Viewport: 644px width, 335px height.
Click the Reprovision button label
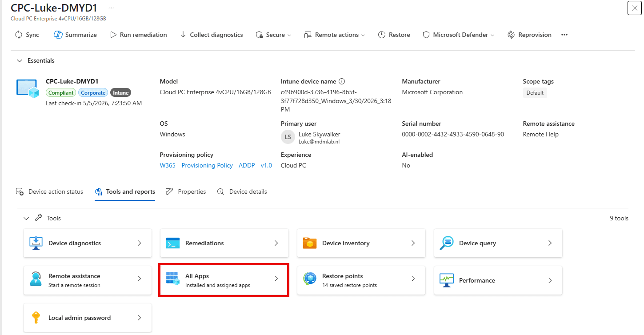535,35
